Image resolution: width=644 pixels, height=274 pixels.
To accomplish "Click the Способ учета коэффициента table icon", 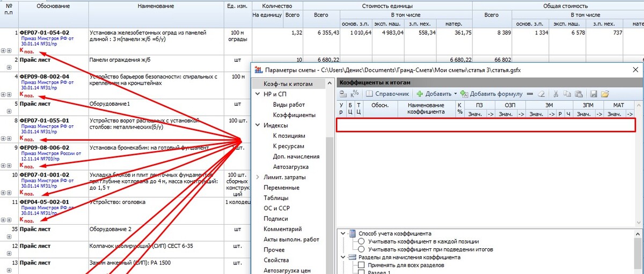I will coord(353,233).
